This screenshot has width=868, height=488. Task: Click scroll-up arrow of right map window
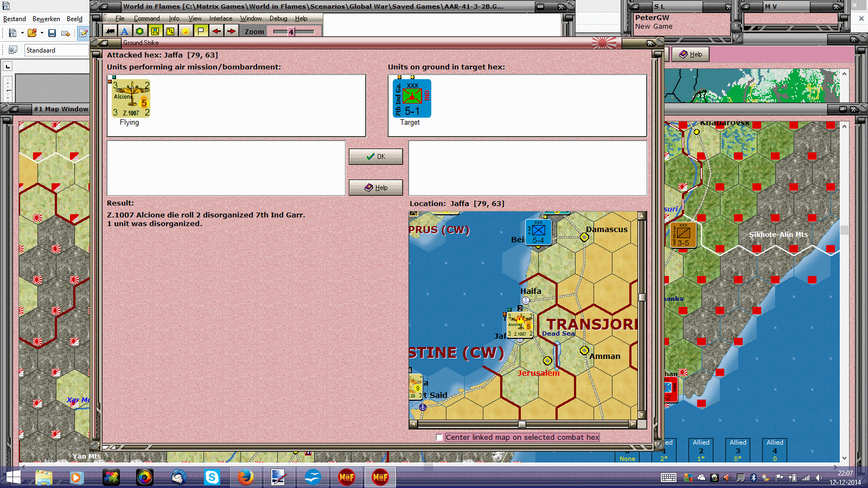coord(844,126)
